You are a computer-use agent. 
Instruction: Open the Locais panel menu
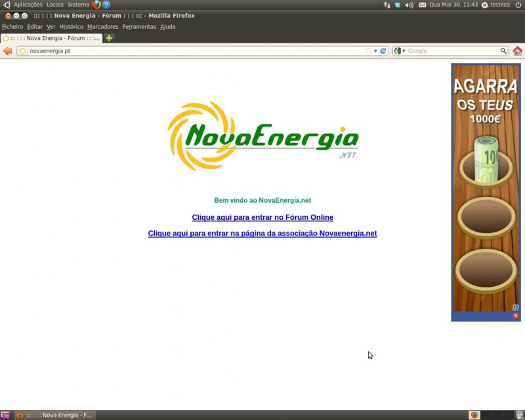pyautogui.click(x=55, y=5)
